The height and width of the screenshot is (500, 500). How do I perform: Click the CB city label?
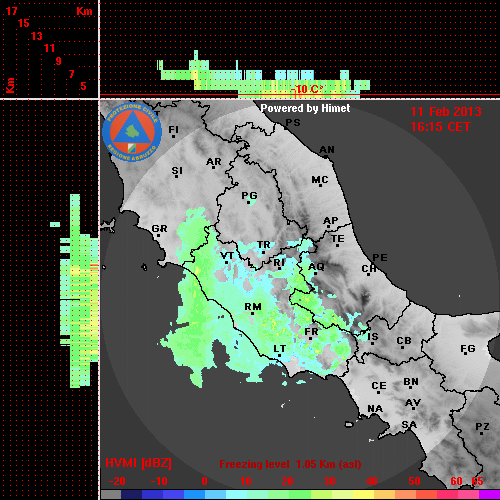pos(404,341)
